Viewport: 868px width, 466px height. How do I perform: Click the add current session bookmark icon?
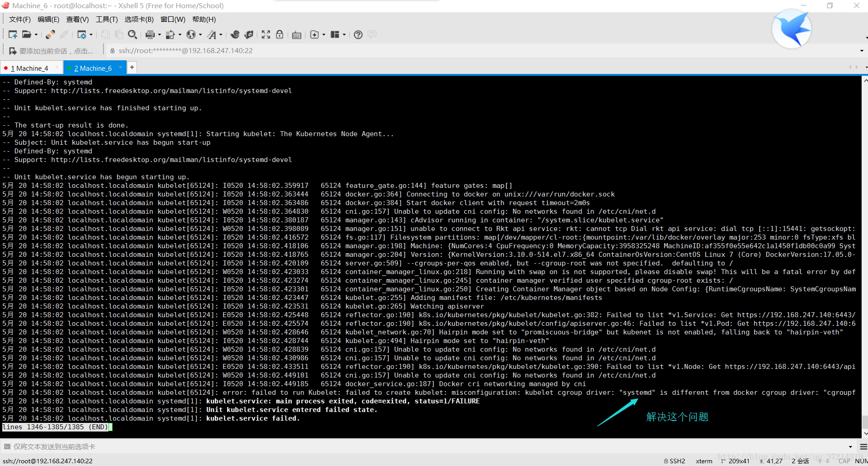tap(13, 51)
